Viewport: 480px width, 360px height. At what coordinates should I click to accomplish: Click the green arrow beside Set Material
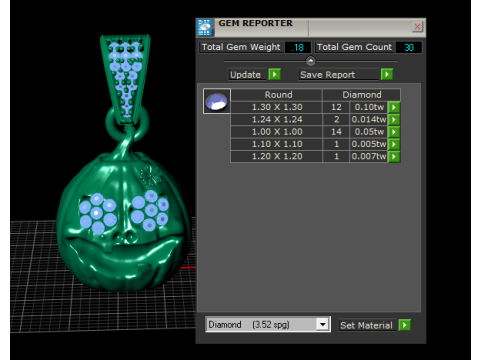[x=405, y=325]
